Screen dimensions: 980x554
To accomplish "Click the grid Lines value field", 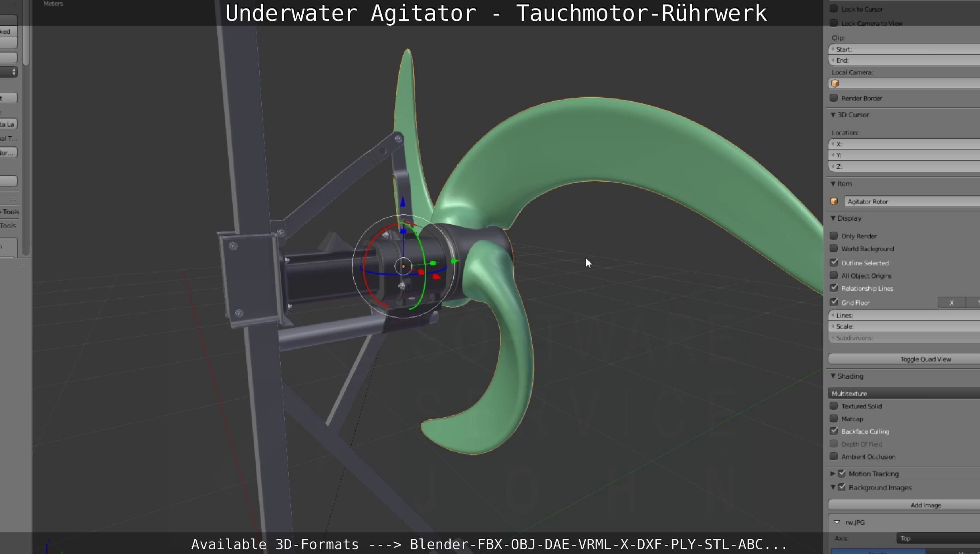I will coord(904,315).
